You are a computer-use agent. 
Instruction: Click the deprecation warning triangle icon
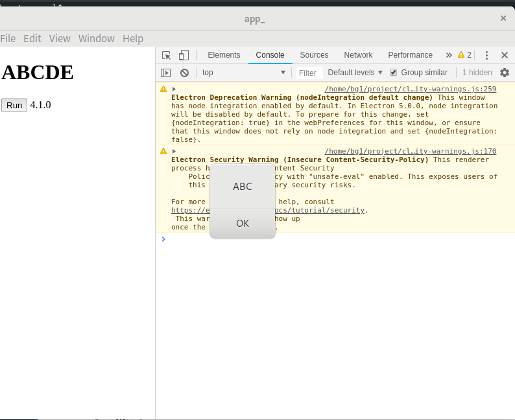pos(163,89)
